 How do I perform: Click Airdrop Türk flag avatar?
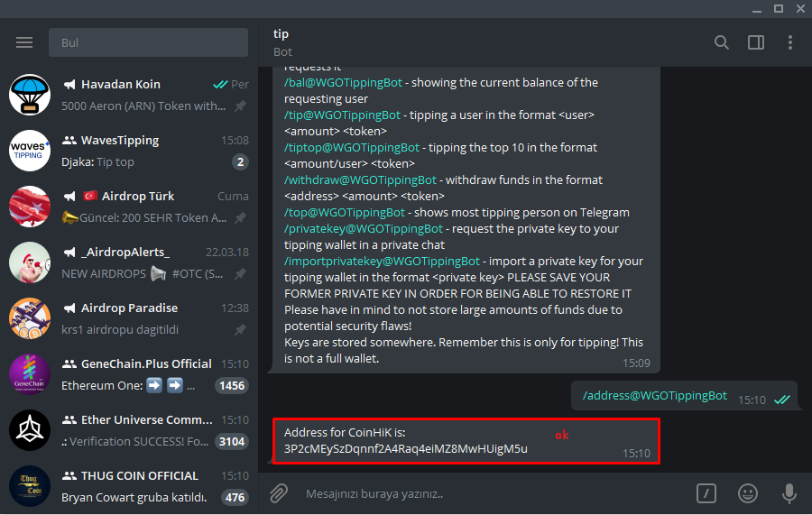coord(30,207)
